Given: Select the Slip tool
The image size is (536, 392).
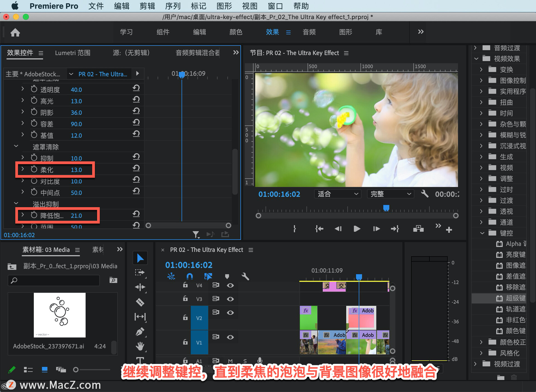Looking at the screenshot, I should [x=140, y=317].
